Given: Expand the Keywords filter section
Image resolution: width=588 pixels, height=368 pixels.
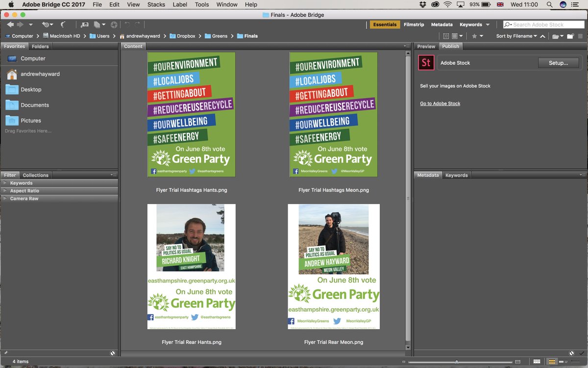Looking at the screenshot, I should pyautogui.click(x=59, y=183).
